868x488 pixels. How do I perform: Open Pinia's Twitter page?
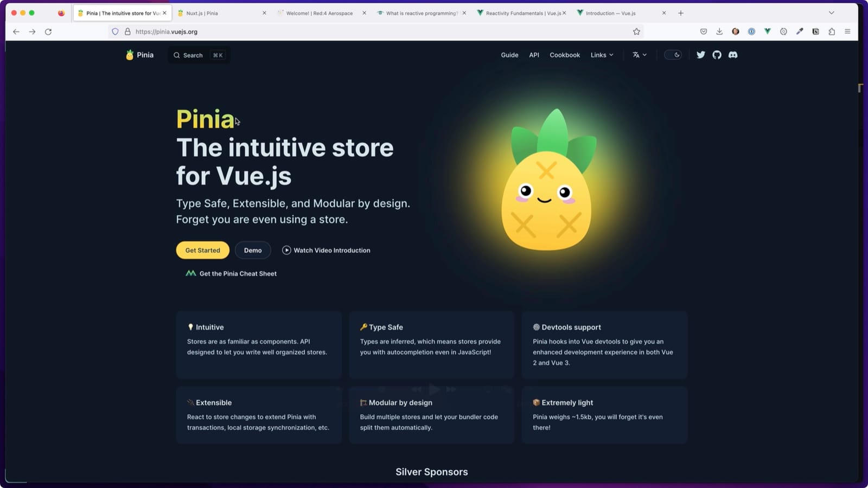coord(700,55)
